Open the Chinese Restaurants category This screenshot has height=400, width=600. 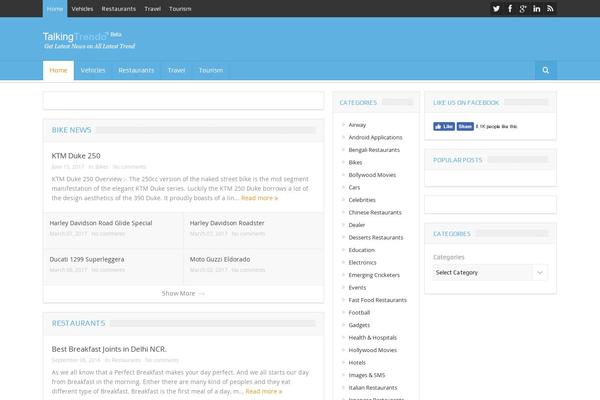(375, 212)
